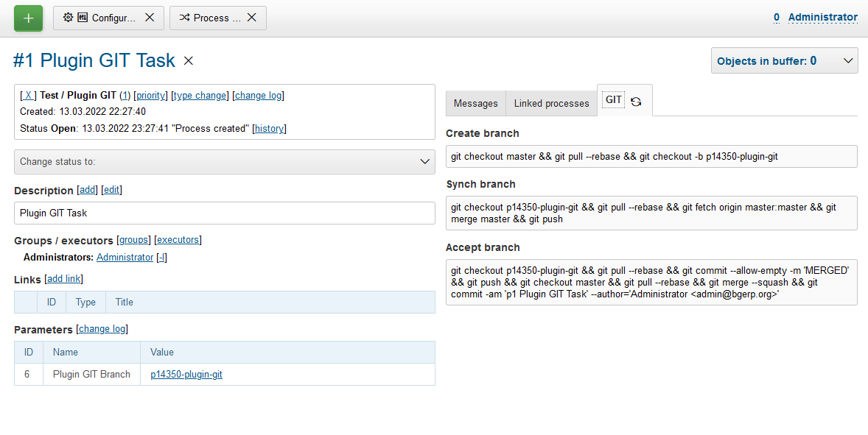Click the type change link
This screenshot has width=868, height=435.
200,95
